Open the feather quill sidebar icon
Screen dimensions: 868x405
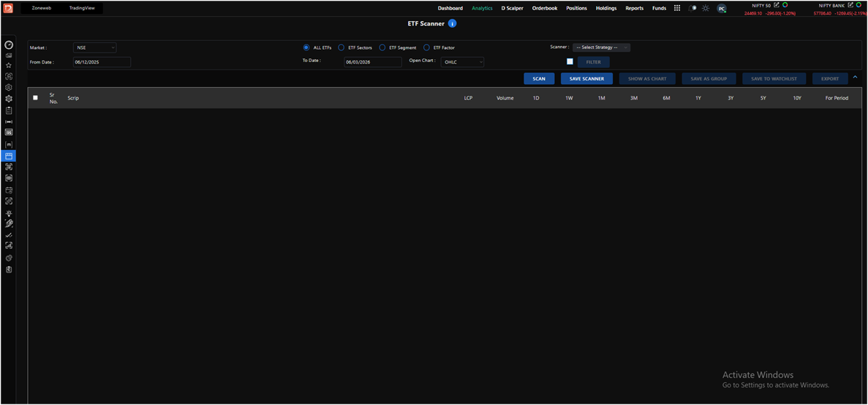tap(8, 224)
